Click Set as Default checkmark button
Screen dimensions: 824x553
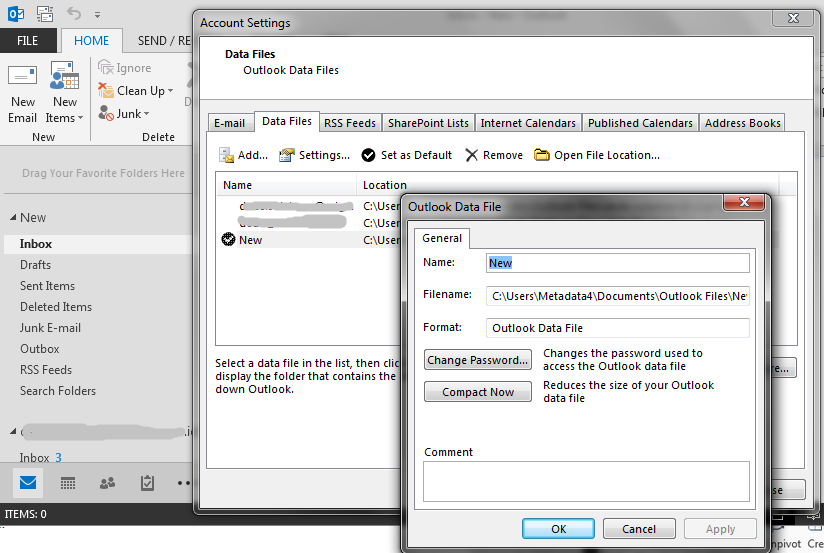pyautogui.click(x=407, y=155)
